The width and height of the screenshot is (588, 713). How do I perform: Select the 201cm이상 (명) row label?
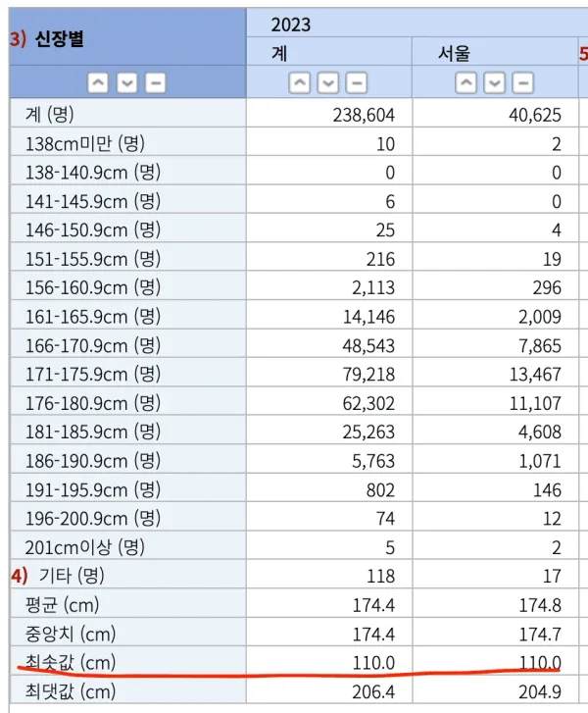pyautogui.click(x=85, y=547)
